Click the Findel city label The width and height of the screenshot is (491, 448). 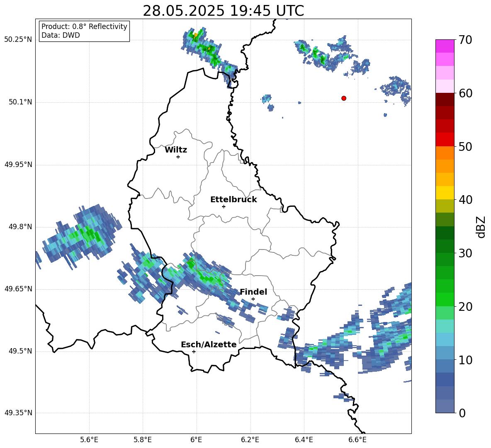coord(253,292)
